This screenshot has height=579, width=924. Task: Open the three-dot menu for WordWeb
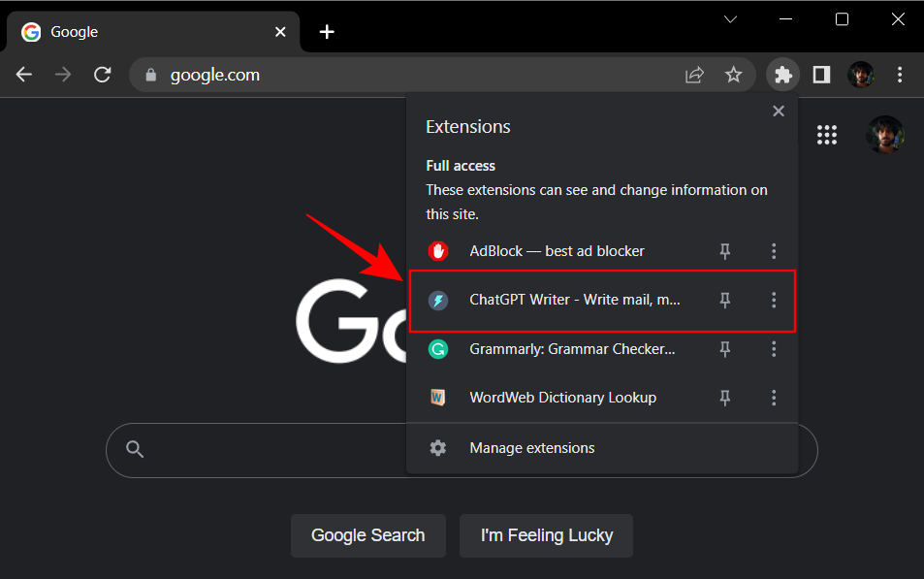[774, 397]
